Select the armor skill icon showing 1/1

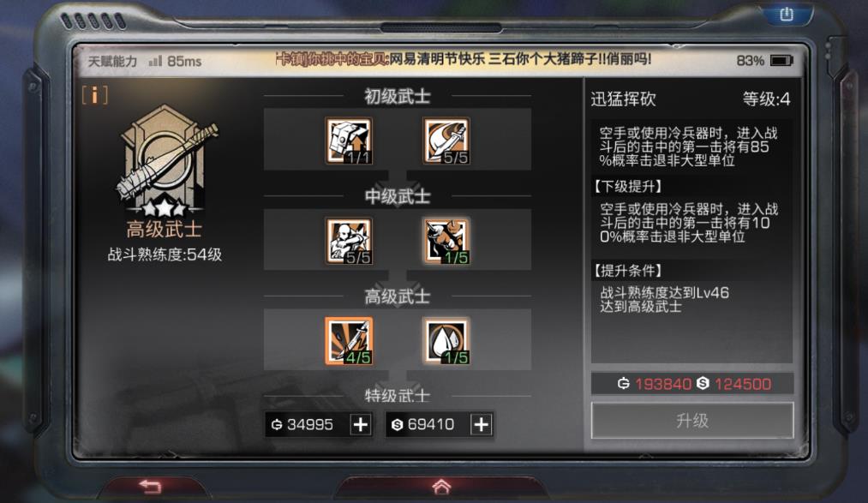pos(349,141)
